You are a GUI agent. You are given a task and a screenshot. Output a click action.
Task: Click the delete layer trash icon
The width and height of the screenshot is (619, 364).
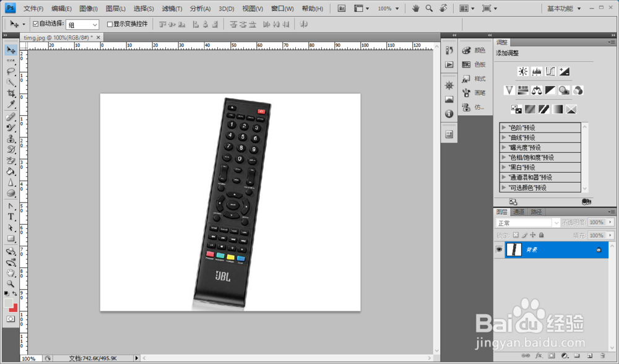pos(603,356)
